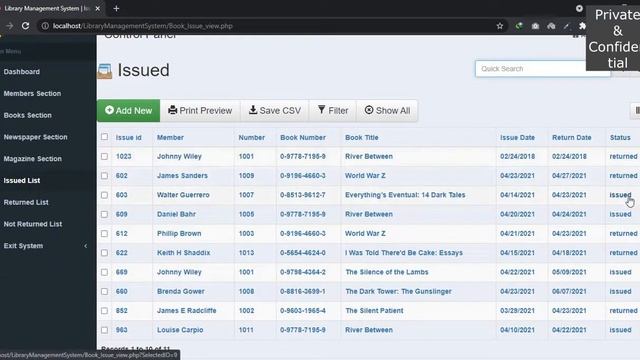This screenshot has height=360, width=640.
Task: Sort by Issue Date column header
Action: [x=518, y=138]
